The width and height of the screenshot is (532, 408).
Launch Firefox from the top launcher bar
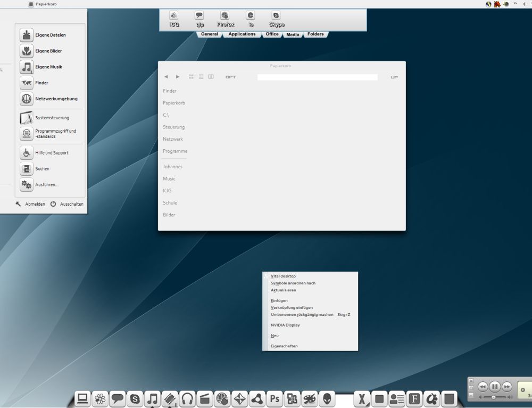[x=225, y=16]
